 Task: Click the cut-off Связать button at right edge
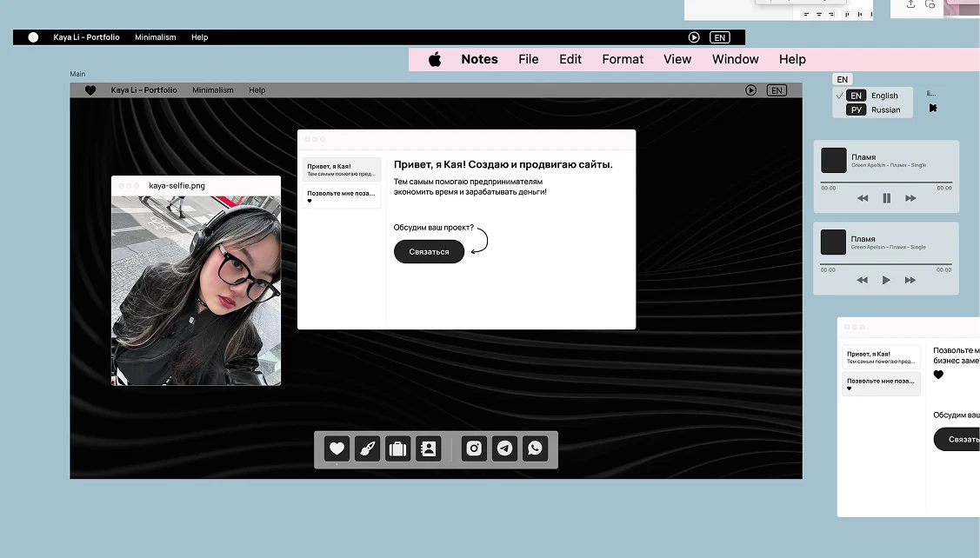click(957, 439)
